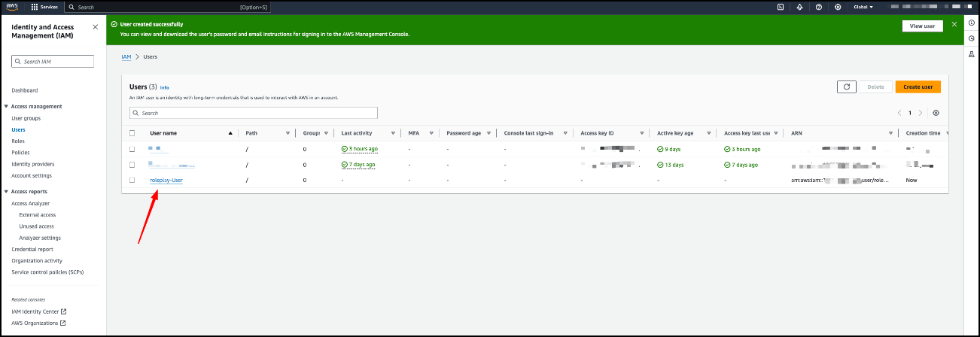Click the IAM breadcrumb link
Image resolution: width=980 pixels, height=337 pixels.
tap(126, 56)
